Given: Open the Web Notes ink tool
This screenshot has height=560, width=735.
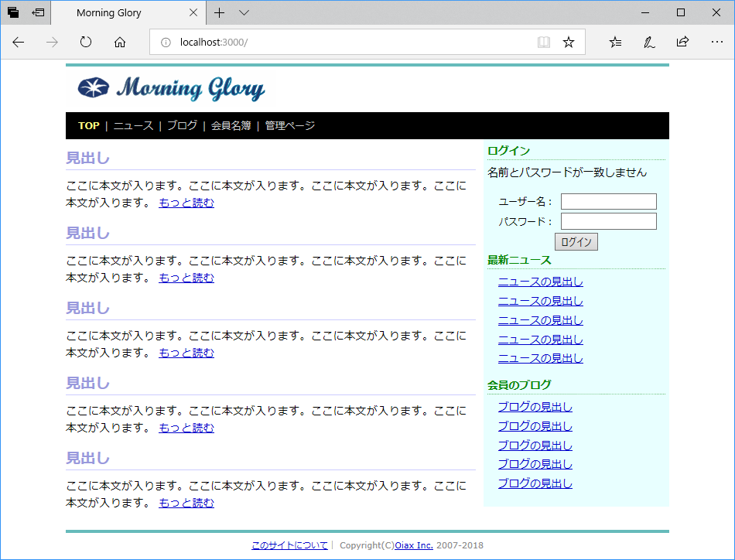Looking at the screenshot, I should coord(649,43).
